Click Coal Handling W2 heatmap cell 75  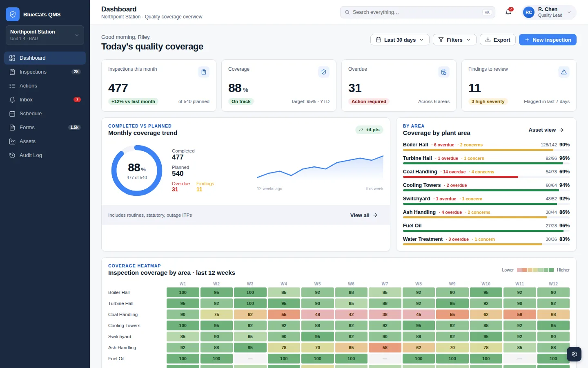(216, 314)
